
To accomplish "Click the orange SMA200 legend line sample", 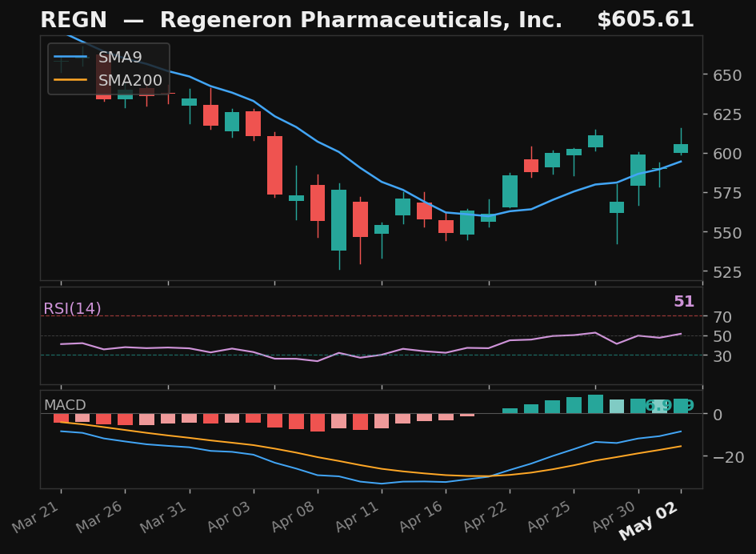I will 70,80.
